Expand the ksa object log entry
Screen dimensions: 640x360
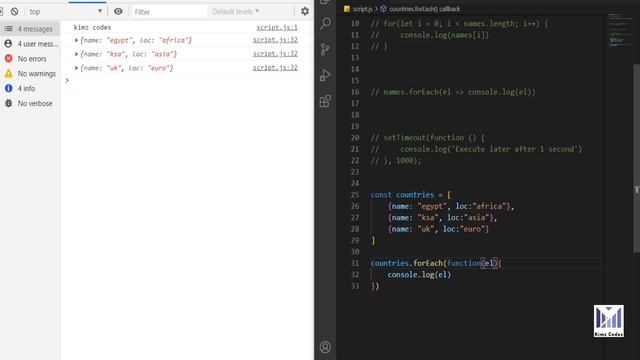76,54
